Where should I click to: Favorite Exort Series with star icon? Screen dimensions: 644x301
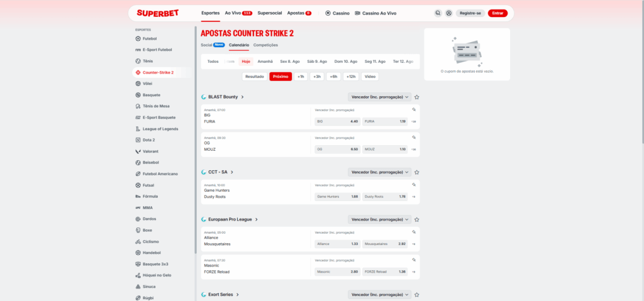click(416, 295)
